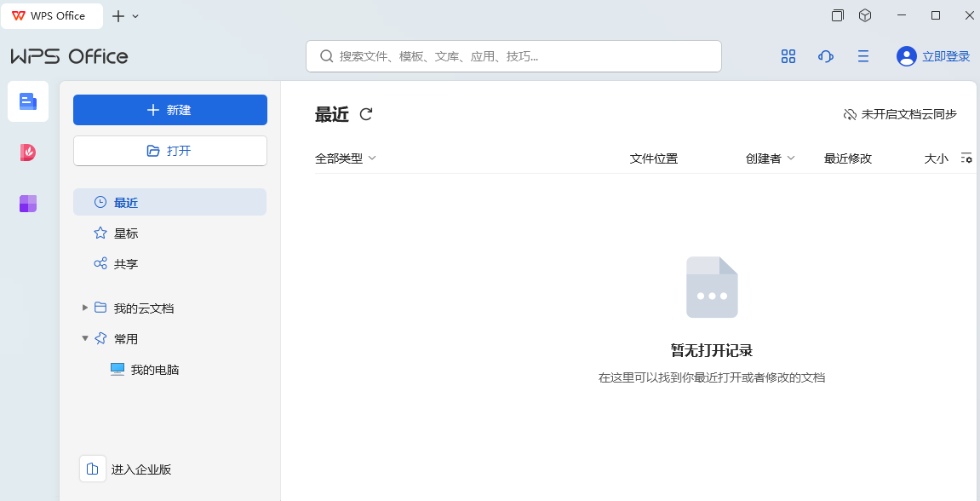Viewport: 980px width, 501px height.
Task: Select the Documents icon in the left rail
Action: (x=28, y=101)
